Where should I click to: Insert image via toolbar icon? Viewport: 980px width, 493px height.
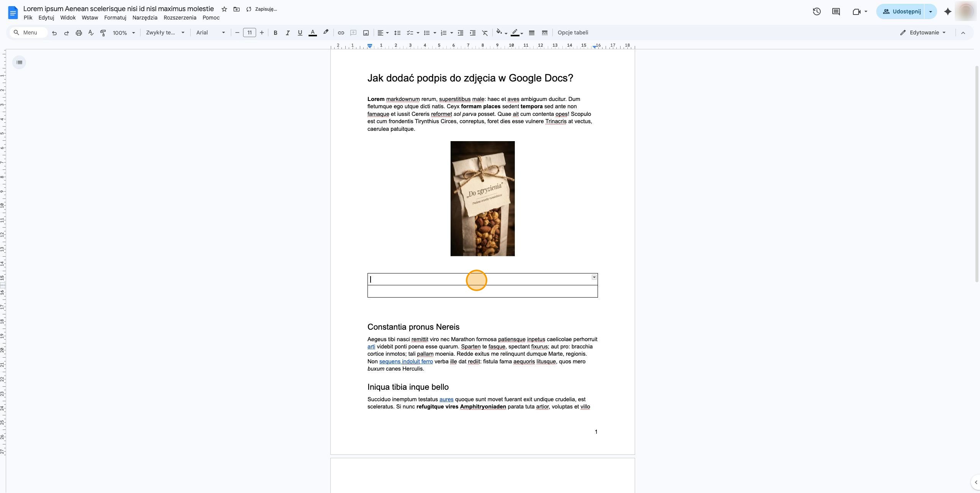pyautogui.click(x=366, y=33)
